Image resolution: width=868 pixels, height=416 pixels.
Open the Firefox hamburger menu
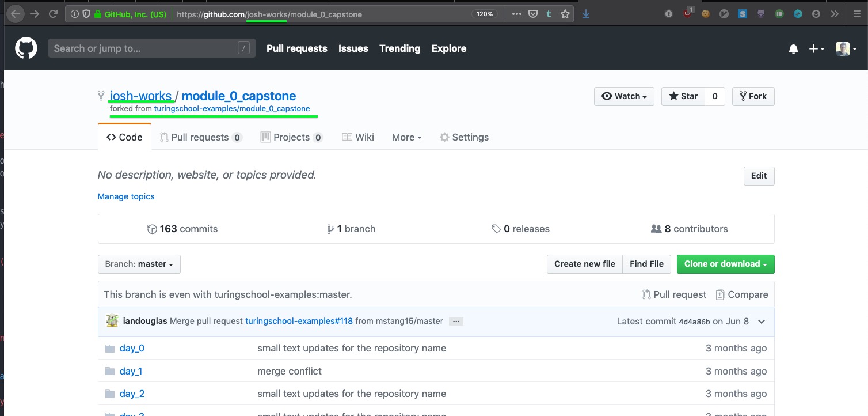856,14
